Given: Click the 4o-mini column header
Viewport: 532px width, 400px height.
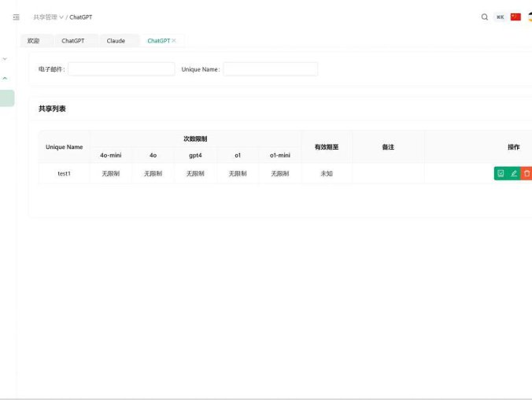Looking at the screenshot, I should tap(111, 155).
